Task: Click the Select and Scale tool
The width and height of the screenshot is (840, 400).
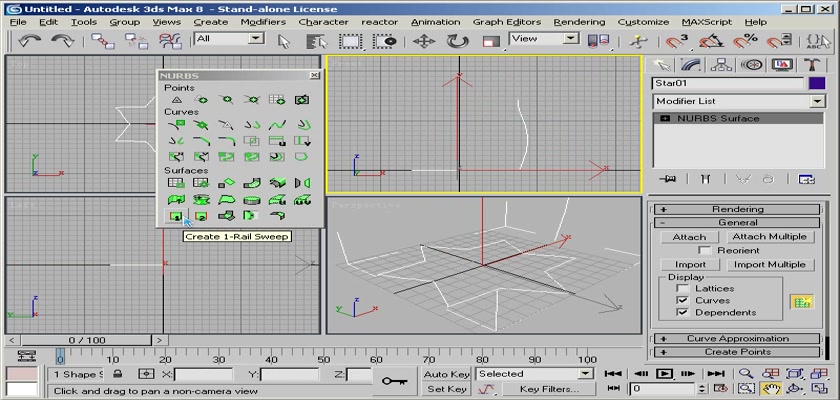Action: [491, 42]
